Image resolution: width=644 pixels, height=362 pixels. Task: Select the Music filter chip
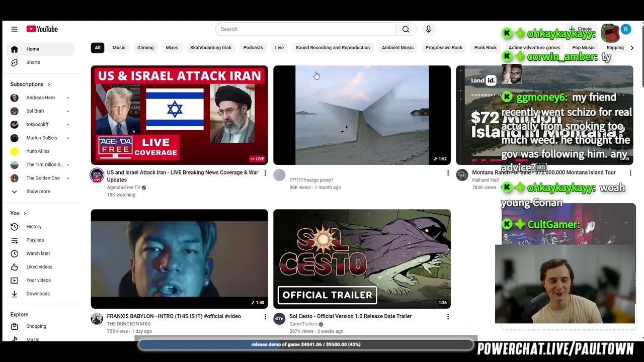[119, 48]
